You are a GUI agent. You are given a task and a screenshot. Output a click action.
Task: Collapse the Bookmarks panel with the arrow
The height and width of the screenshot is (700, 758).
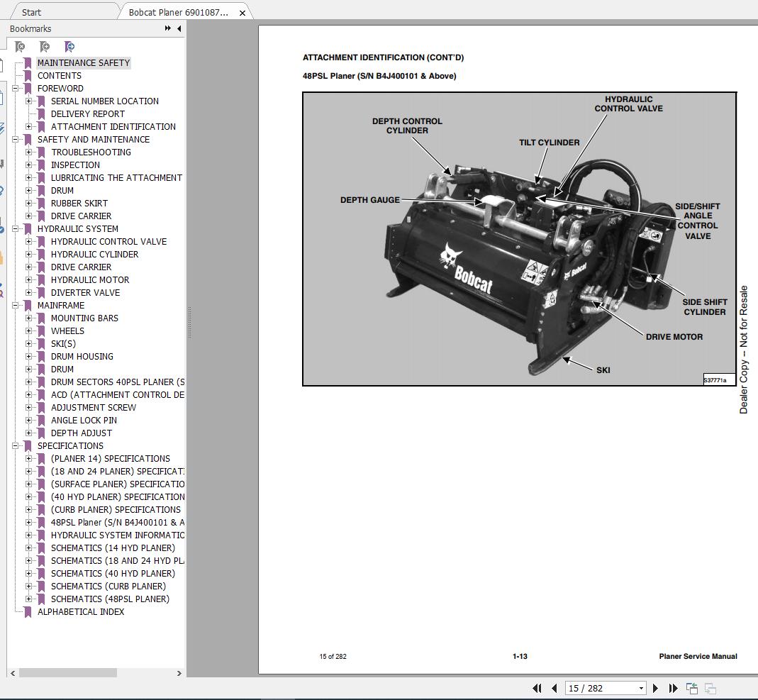pyautogui.click(x=179, y=28)
